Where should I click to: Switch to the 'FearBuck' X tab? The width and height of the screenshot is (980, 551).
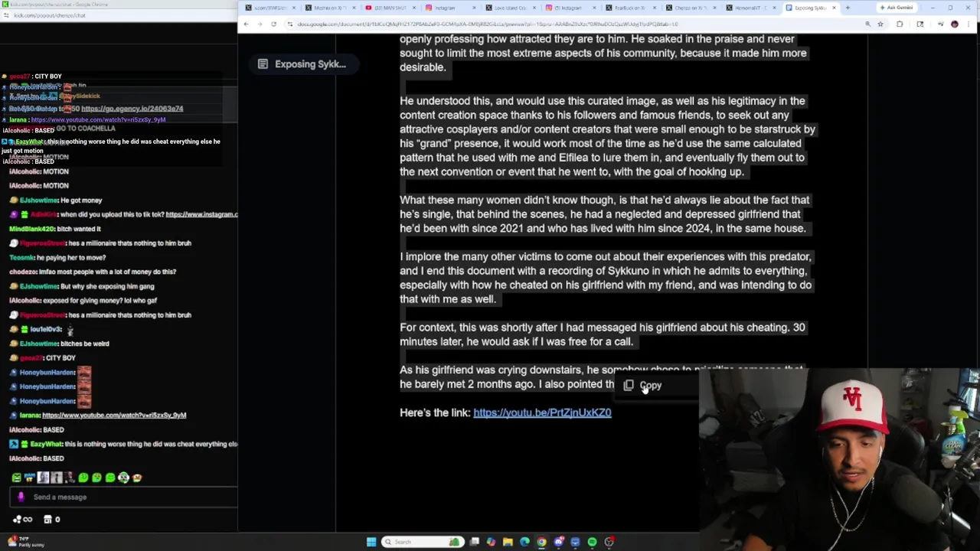click(x=632, y=8)
